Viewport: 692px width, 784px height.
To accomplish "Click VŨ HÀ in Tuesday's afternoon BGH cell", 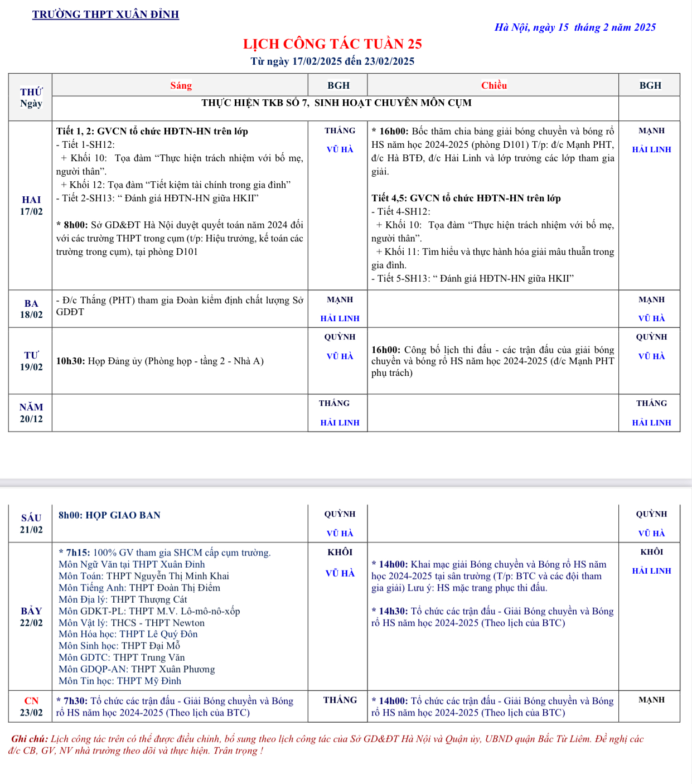I will [651, 319].
